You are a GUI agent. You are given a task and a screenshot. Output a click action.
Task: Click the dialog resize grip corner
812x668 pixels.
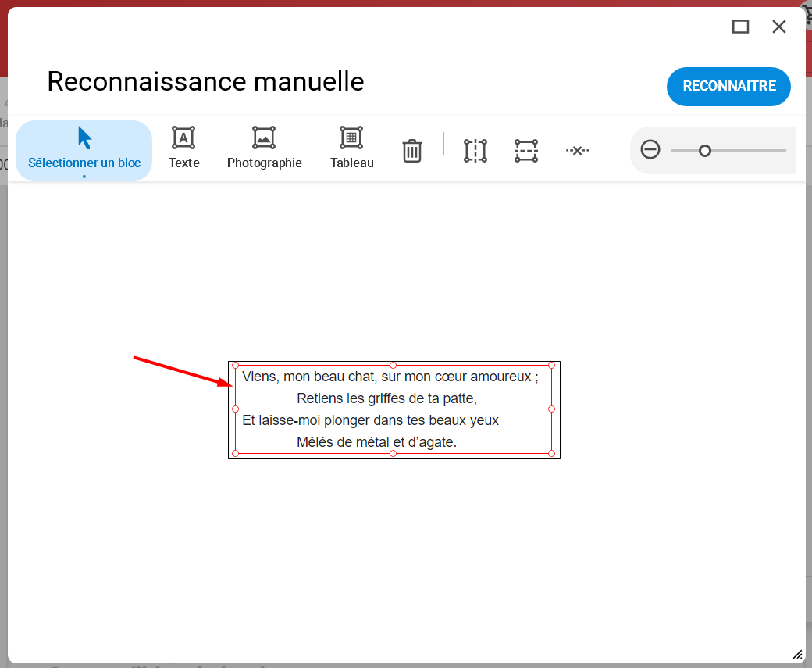point(797,655)
